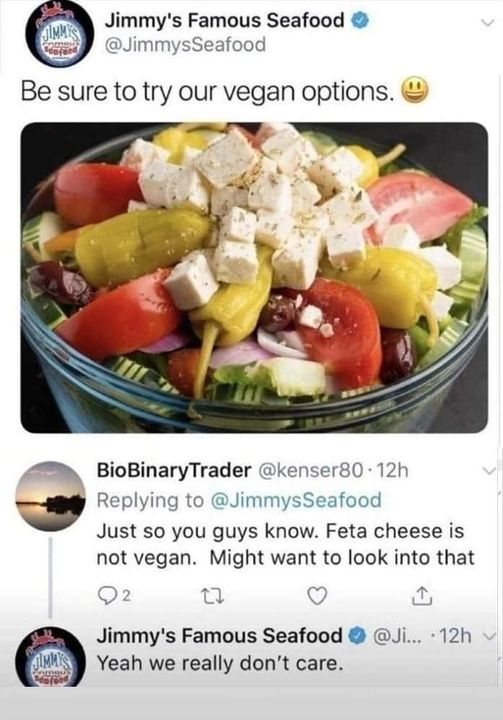Click the verified badge on the bottom reply

[x=358, y=636]
